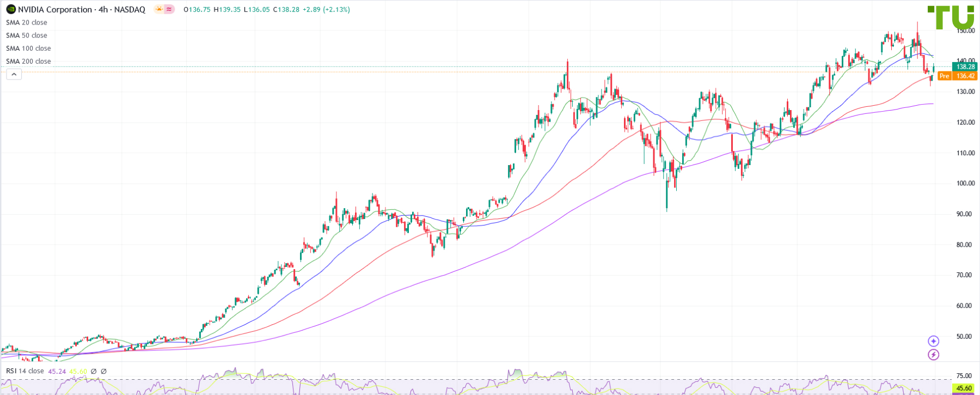Screen dimensions: 980x395
Task: Click the purple lightning bolt event marker
Action: pyautogui.click(x=933, y=355)
